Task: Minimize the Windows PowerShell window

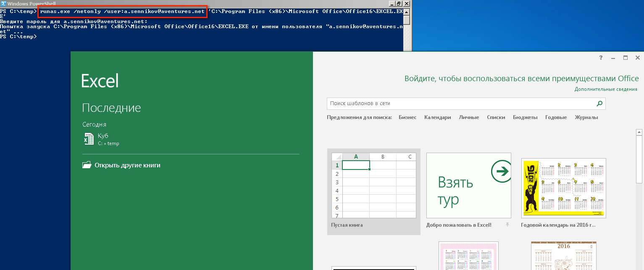Action: click(392, 3)
